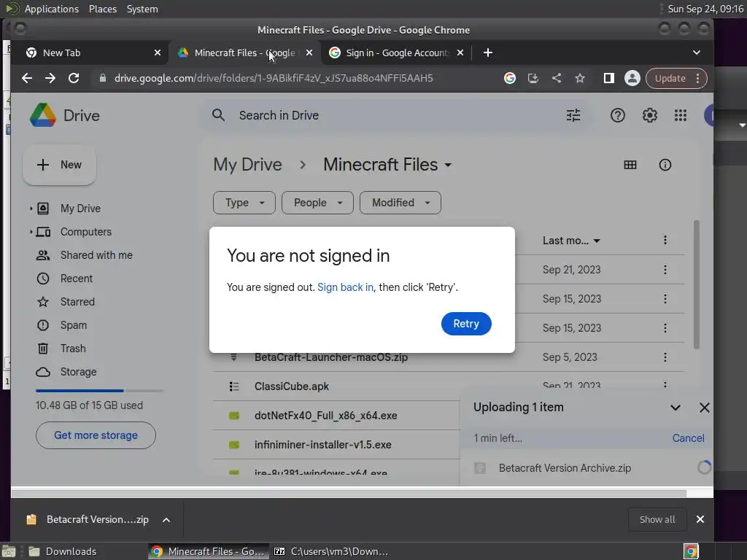This screenshot has height=560, width=747.
Task: Close the downloads bar at bottom
Action: [700, 519]
